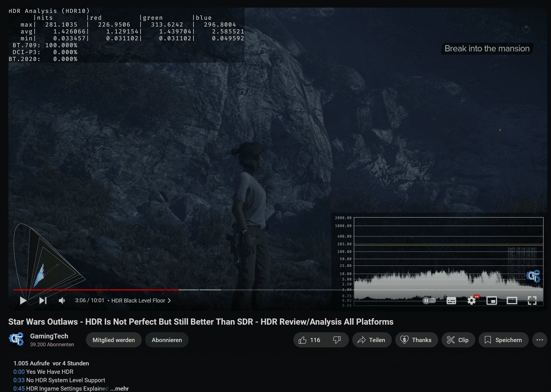Seek using the red progress bar
551x392 pixels.
(x=95, y=290)
